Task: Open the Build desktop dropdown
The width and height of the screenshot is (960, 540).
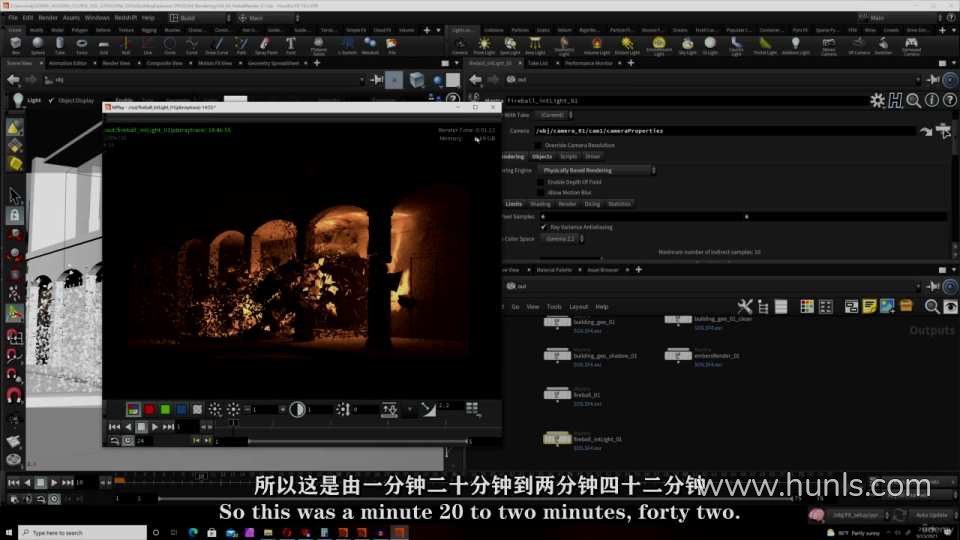Action: click(x=200, y=18)
